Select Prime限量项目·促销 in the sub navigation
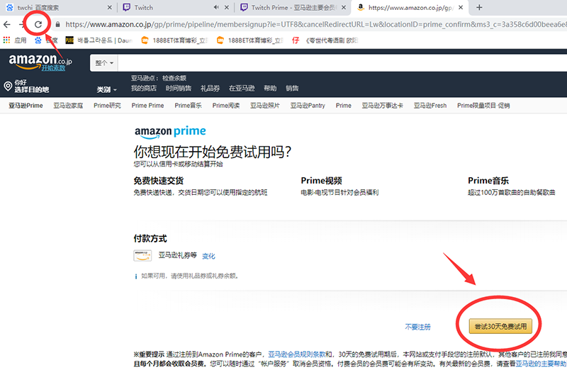 tap(483, 106)
